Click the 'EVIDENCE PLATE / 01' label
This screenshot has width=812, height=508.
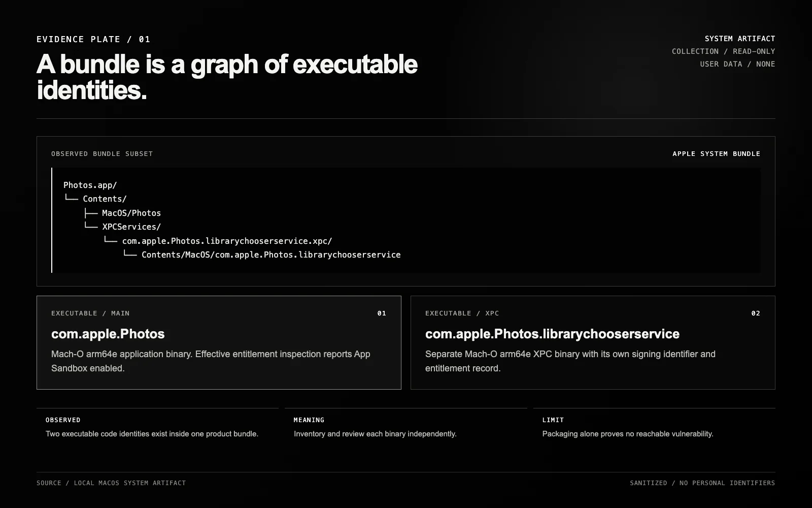(x=93, y=39)
